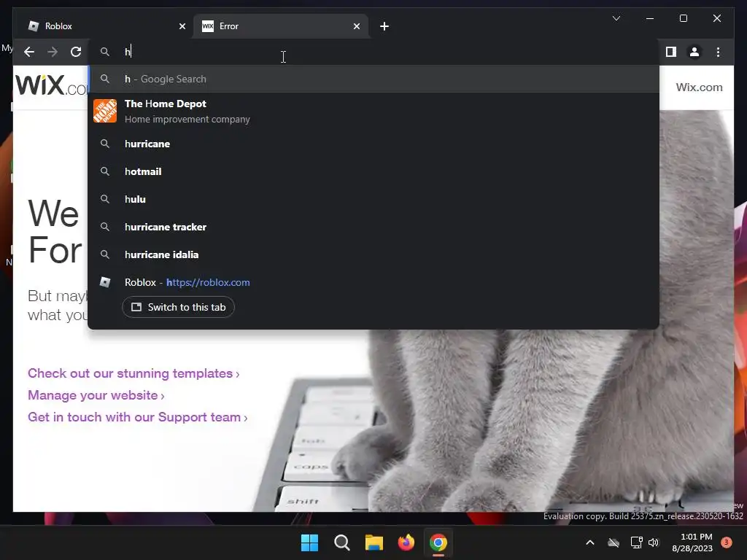
Task: Choose 'hurricane idalia' suggestion
Action: pos(373,254)
